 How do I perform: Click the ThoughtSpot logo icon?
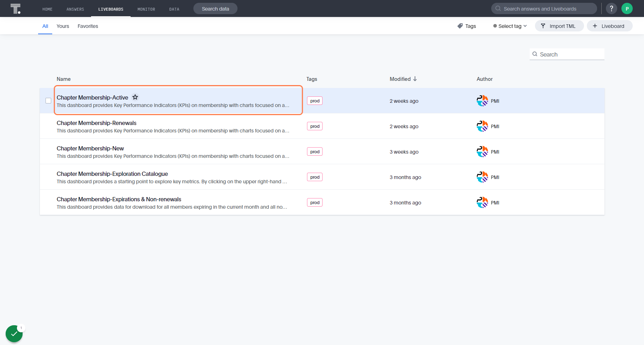pyautogui.click(x=16, y=8)
